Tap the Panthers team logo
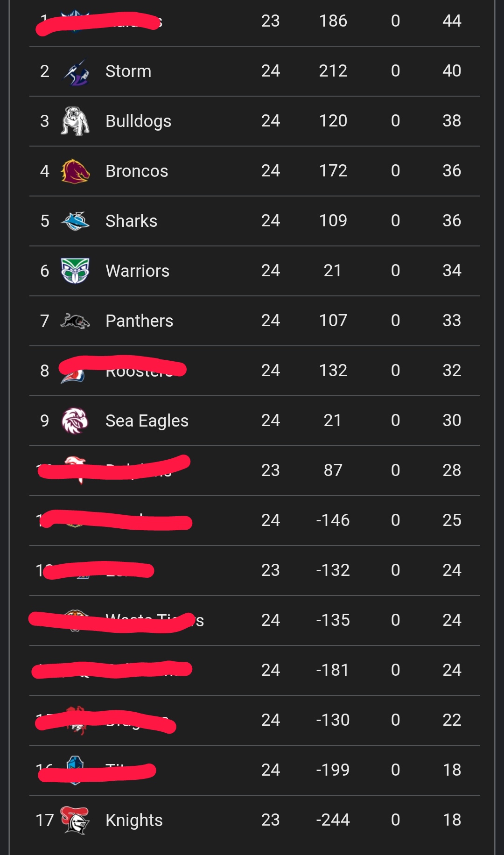The height and width of the screenshot is (855, 504). (75, 321)
